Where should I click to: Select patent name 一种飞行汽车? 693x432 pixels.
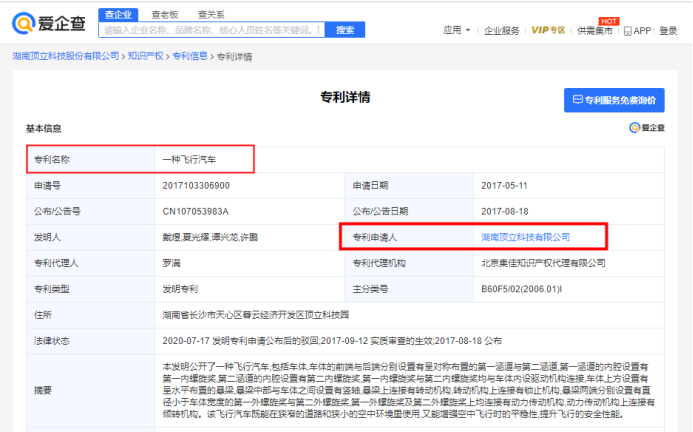coord(189,160)
